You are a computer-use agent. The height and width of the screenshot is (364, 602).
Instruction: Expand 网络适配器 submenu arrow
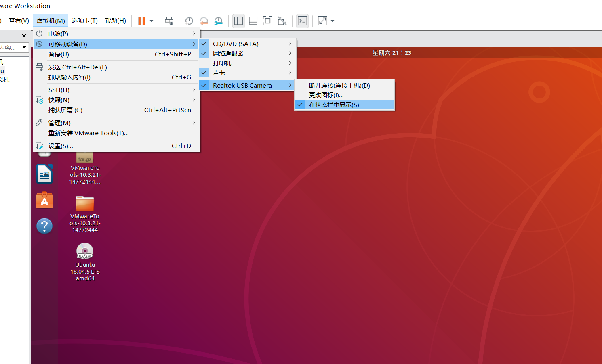(290, 53)
